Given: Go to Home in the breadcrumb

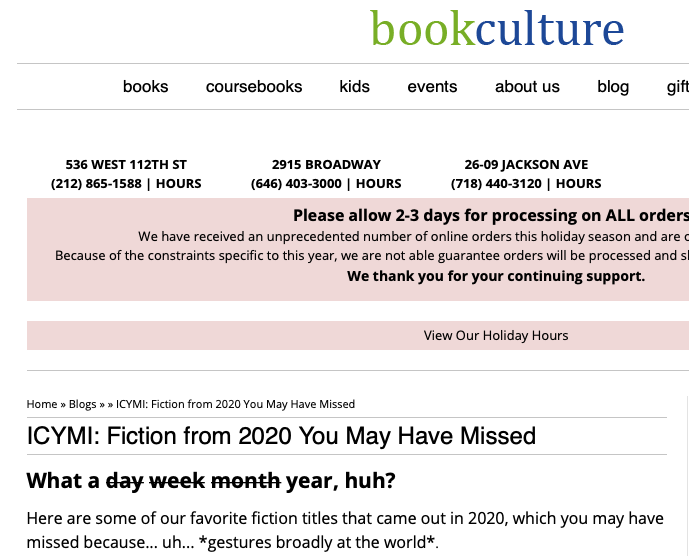Looking at the screenshot, I should tap(42, 404).
